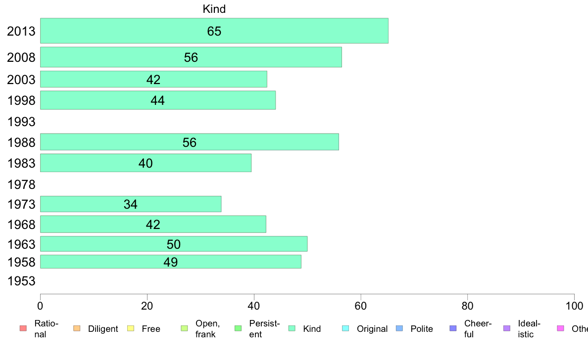Click the yellow Free legend swatch

(x=131, y=328)
